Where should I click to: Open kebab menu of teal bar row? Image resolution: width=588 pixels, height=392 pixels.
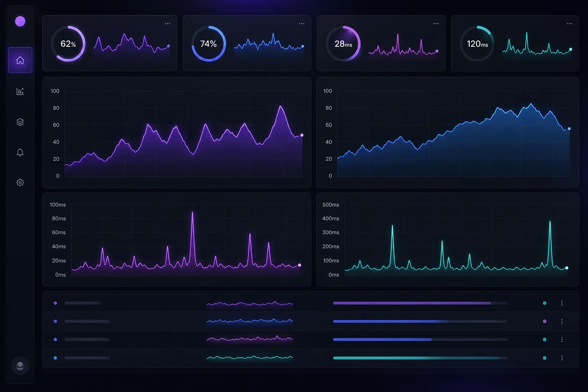click(562, 358)
